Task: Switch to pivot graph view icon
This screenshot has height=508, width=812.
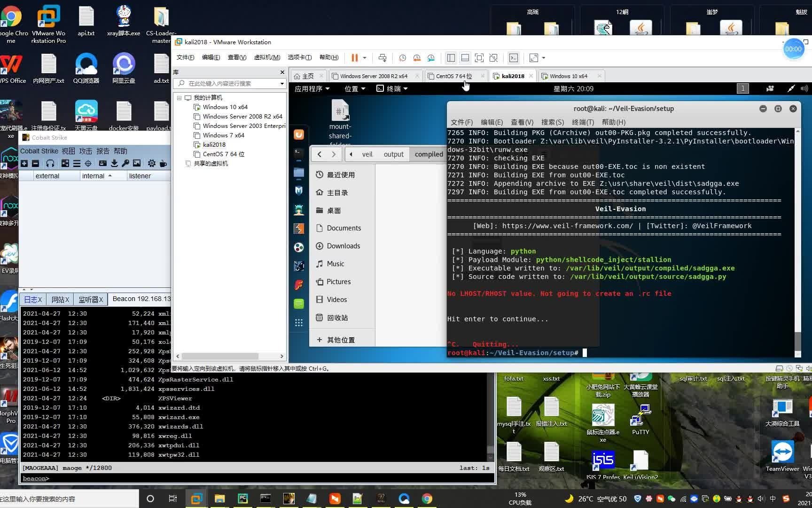Action: [65, 163]
